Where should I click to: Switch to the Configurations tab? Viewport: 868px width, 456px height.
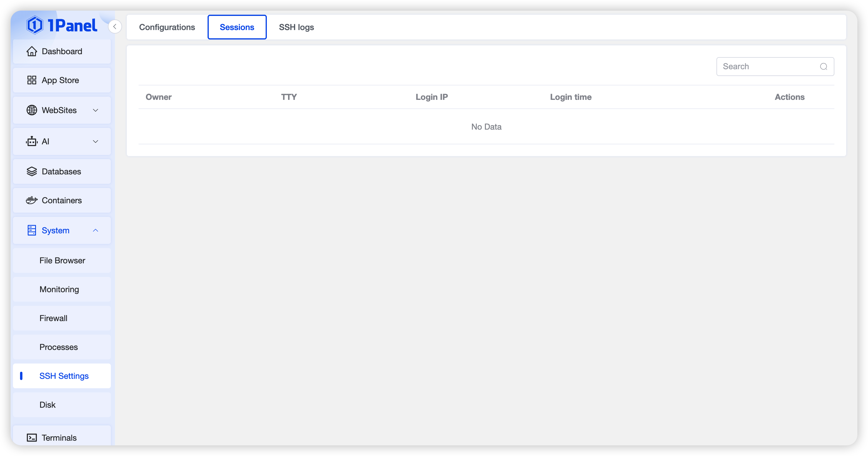pyautogui.click(x=167, y=27)
